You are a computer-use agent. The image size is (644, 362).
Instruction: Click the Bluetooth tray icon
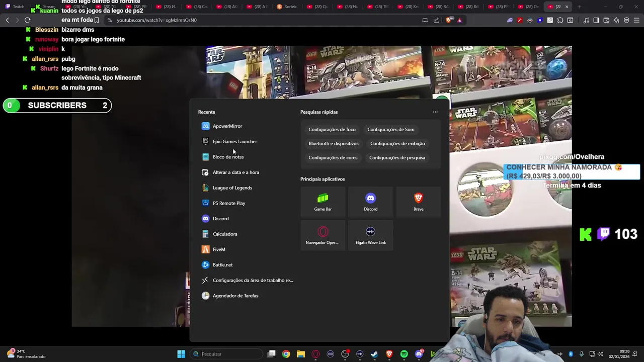(x=571, y=354)
